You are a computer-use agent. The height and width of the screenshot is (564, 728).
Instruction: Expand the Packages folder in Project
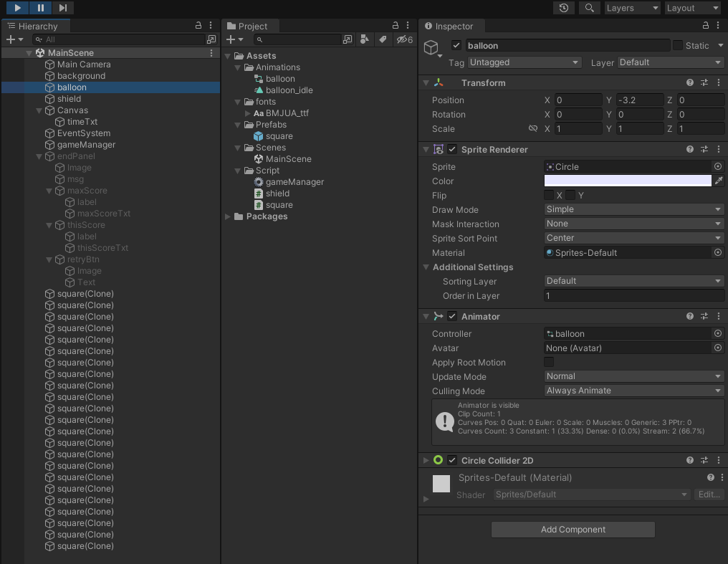[228, 216]
